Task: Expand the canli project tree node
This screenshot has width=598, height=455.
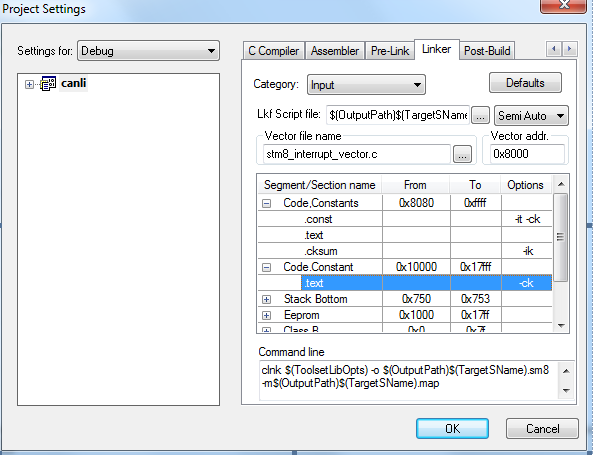Action: click(x=29, y=84)
